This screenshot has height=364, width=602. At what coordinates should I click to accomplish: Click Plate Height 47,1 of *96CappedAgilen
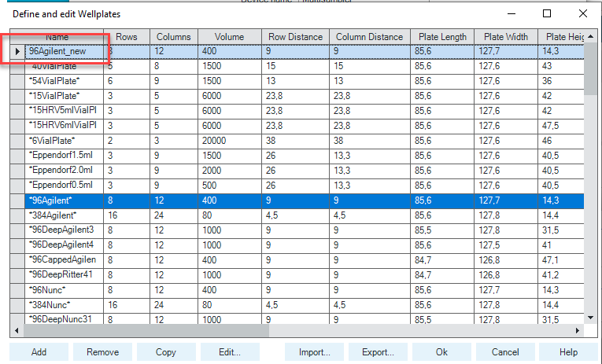click(561, 261)
